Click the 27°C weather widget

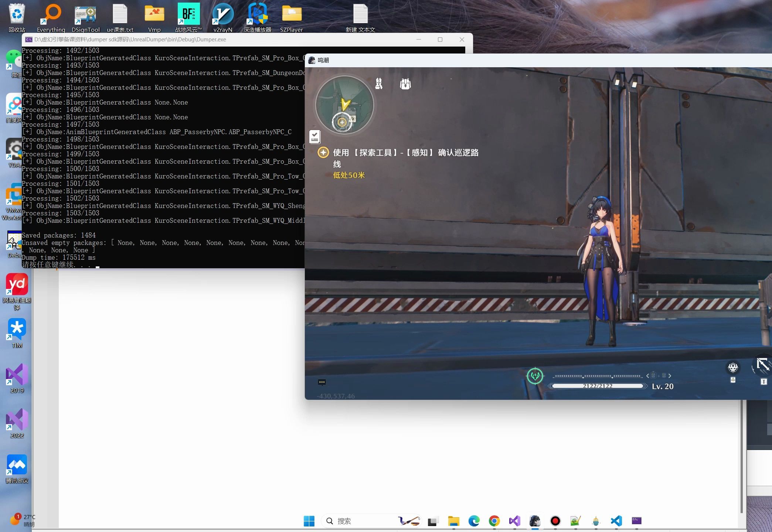[x=22, y=520]
